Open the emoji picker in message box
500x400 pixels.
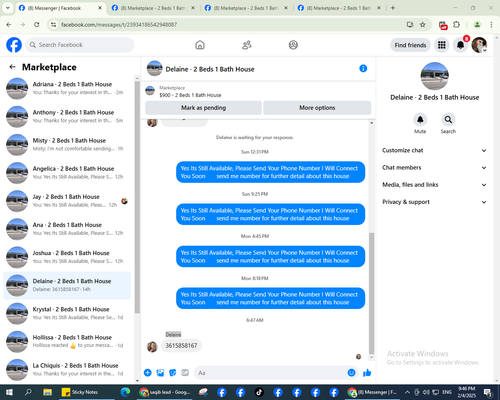351,373
